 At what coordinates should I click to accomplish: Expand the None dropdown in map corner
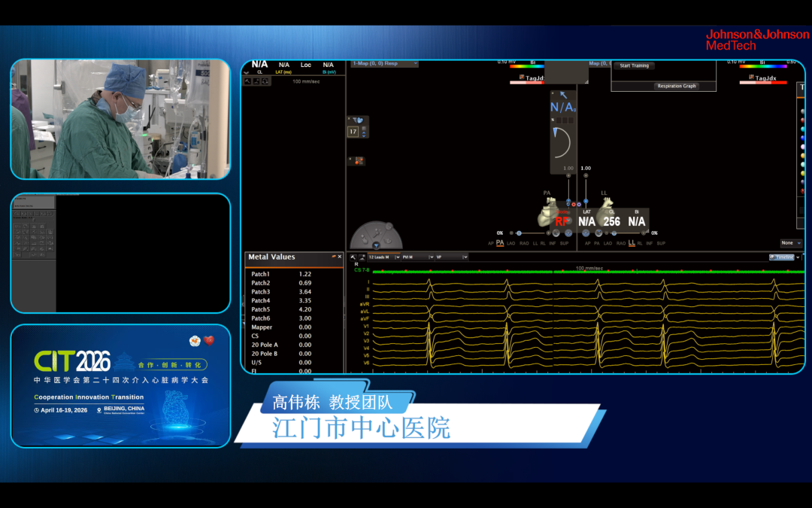(x=791, y=243)
